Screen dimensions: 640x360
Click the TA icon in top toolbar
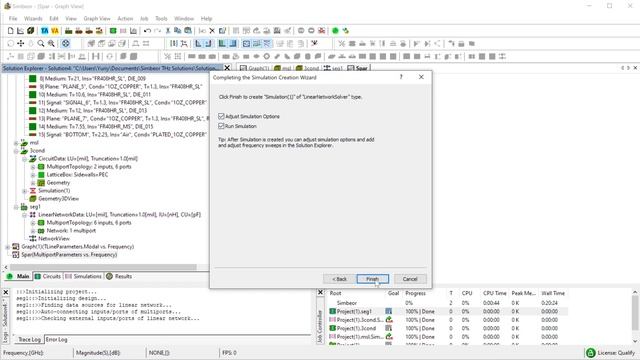[44, 31]
